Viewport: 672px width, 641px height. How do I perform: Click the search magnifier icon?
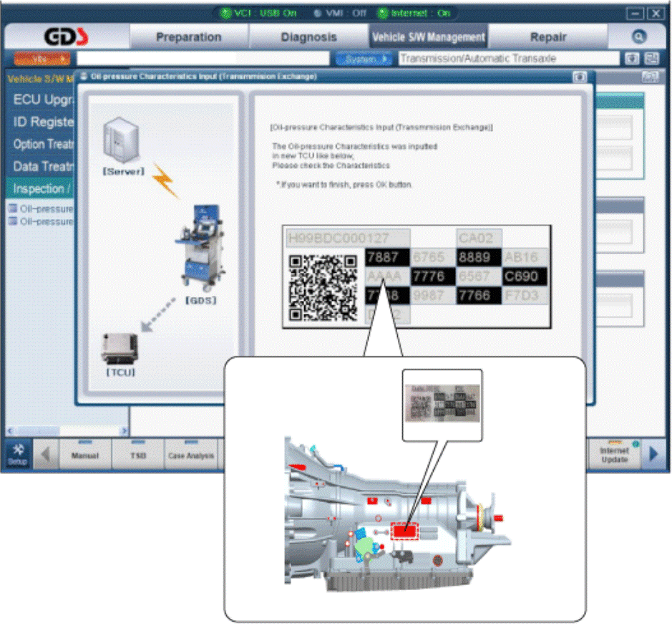point(638,37)
